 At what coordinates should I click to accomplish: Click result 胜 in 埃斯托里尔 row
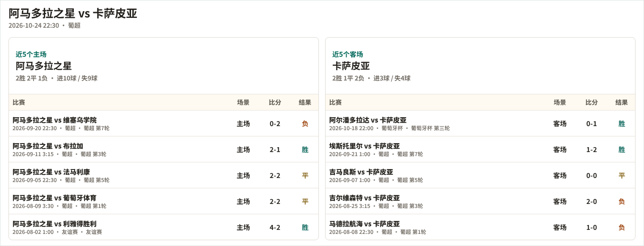point(622,149)
